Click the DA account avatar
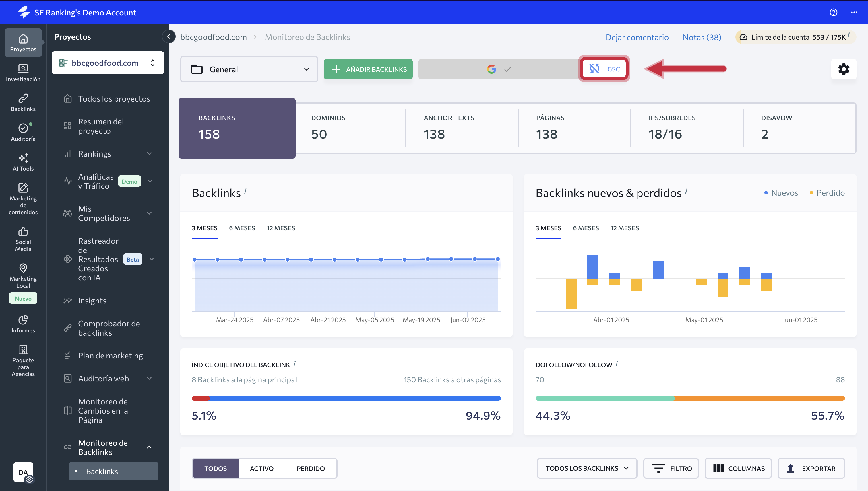This screenshot has height=491, width=868. 23,472
